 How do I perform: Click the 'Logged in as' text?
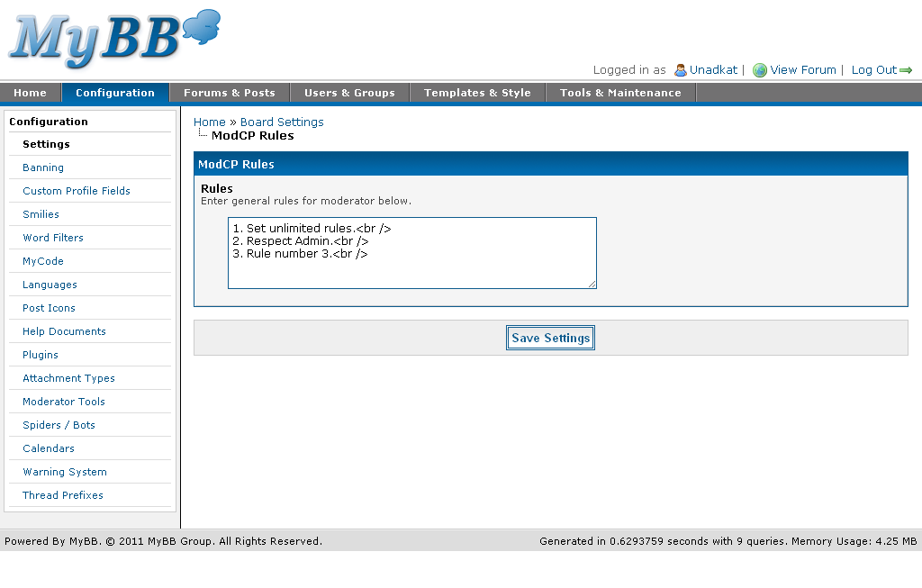(629, 70)
